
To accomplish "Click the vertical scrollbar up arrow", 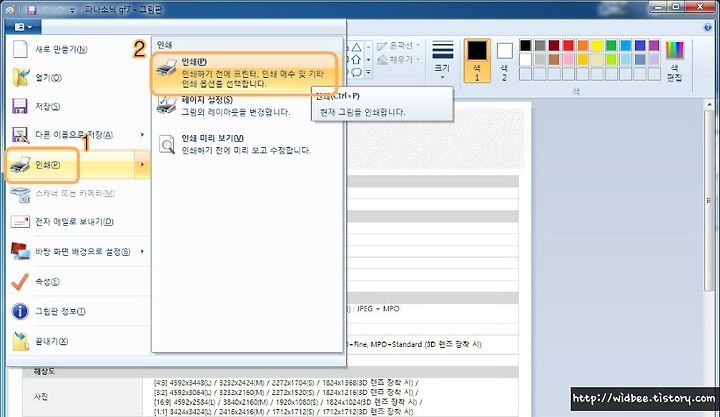I will click(709, 105).
